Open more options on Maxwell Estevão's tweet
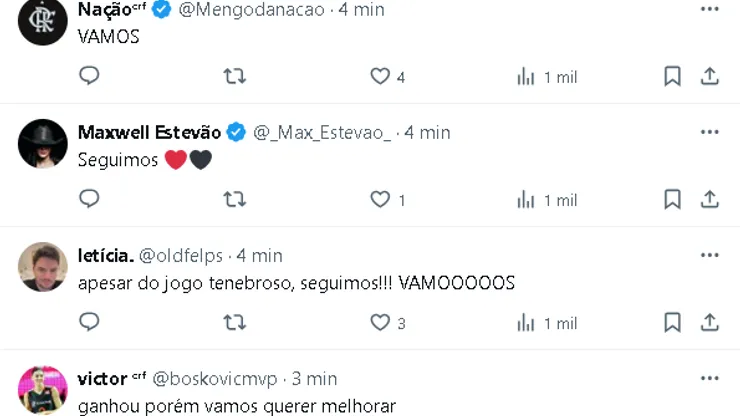Viewport: 740px width, 416px height. click(x=709, y=132)
